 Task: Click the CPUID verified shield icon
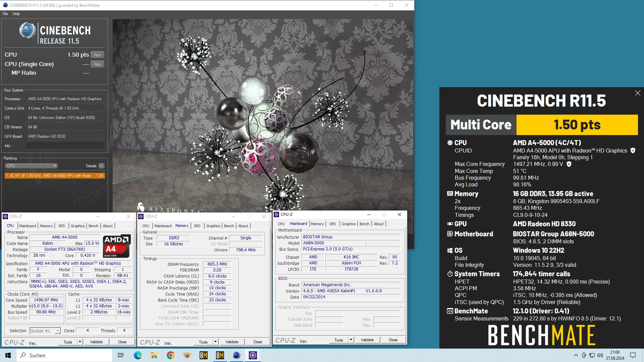point(633,150)
